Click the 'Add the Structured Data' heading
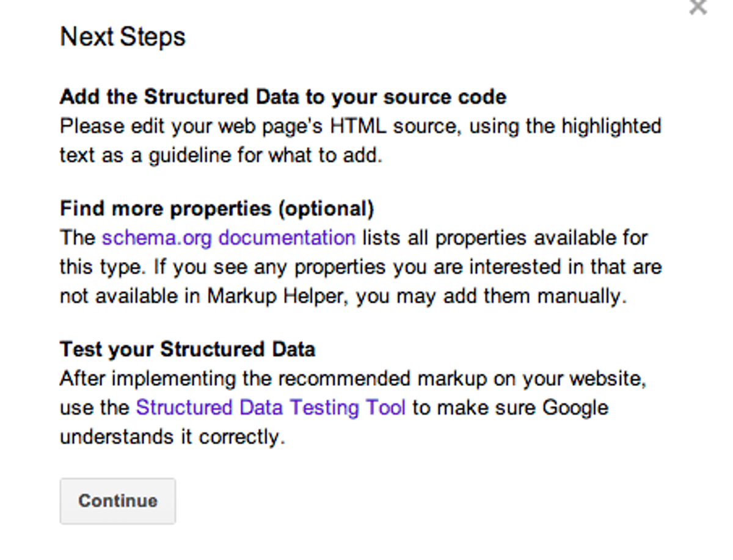The height and width of the screenshot is (560, 733). click(x=283, y=97)
